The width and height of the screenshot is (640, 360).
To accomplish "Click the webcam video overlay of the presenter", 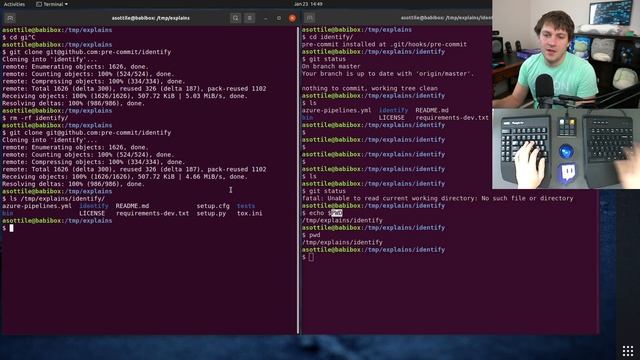I will point(566,54).
